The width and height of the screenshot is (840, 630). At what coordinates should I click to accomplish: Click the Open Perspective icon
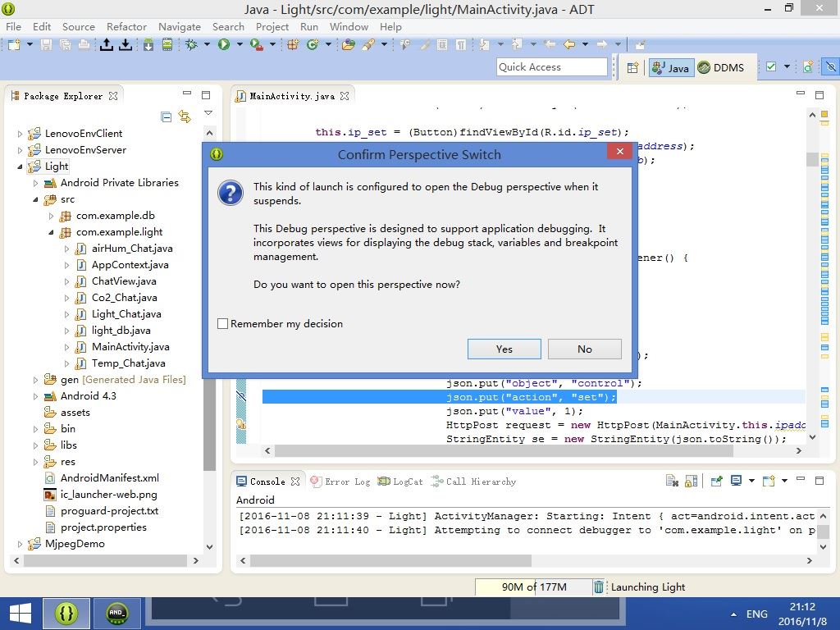click(632, 67)
